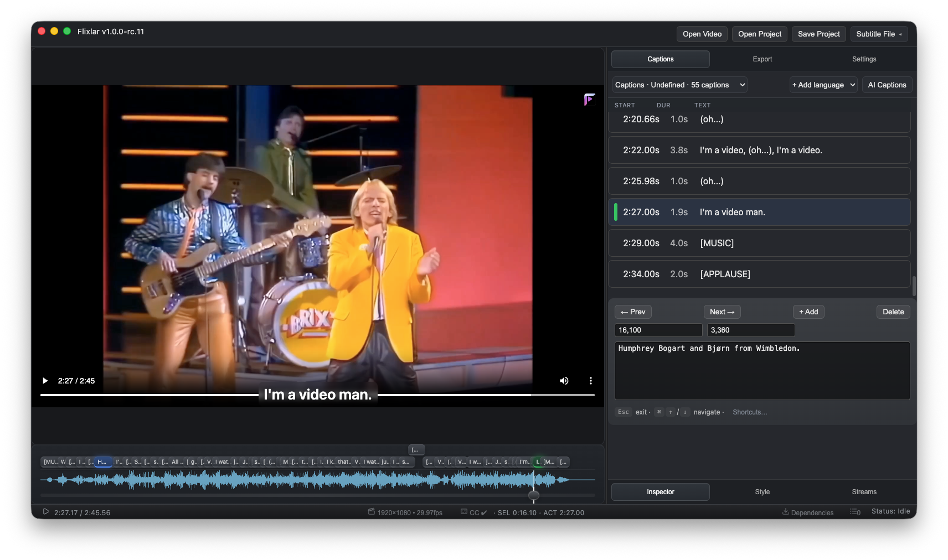The width and height of the screenshot is (948, 560).
Task: Select the first "[MU.." timeline caption block
Action: pyautogui.click(x=50, y=462)
